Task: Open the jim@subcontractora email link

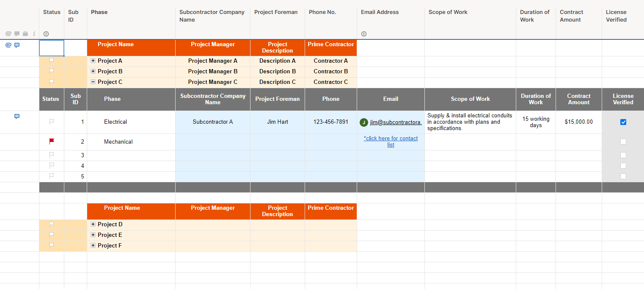Action: coord(396,122)
